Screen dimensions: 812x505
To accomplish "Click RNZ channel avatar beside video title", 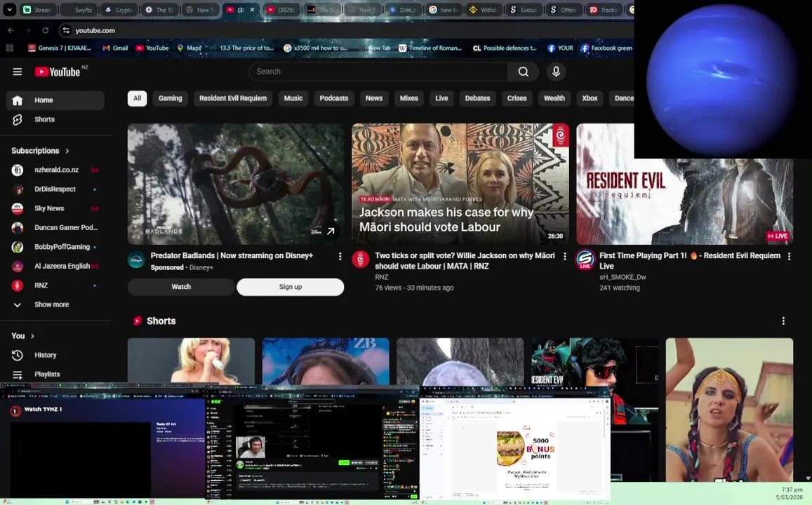I will tap(361, 260).
